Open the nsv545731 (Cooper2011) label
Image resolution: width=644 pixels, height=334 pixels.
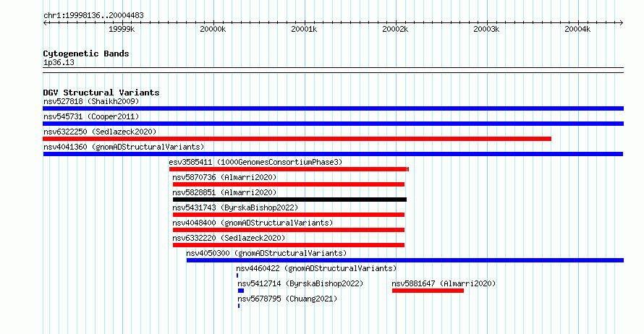tap(91, 116)
